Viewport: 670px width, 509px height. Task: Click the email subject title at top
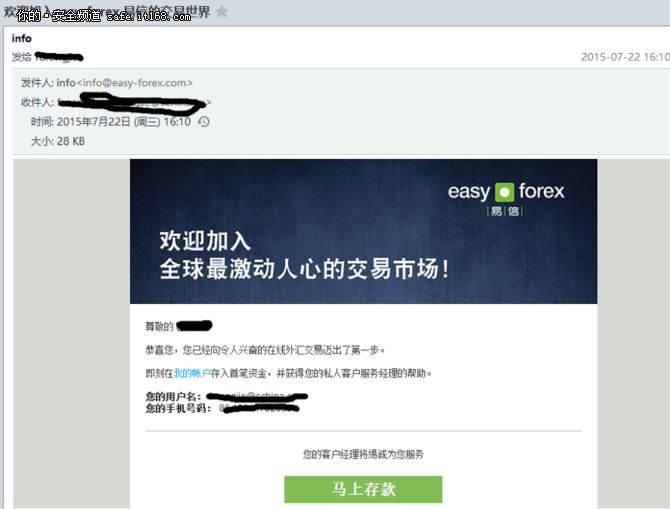107,12
